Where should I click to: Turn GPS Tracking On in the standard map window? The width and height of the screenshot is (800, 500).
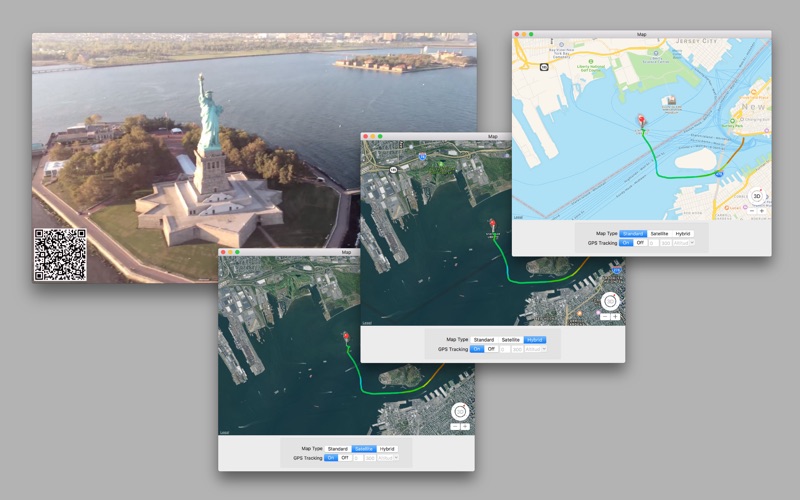pos(626,243)
